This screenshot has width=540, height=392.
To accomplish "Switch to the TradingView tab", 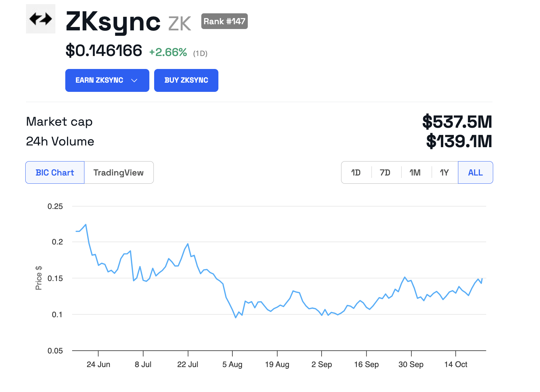I will click(x=119, y=173).
